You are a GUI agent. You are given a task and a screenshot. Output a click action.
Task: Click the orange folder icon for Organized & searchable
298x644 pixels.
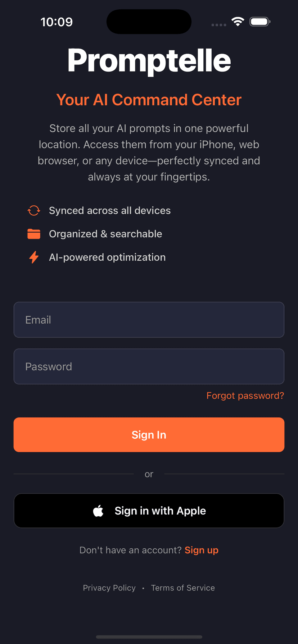pos(33,234)
